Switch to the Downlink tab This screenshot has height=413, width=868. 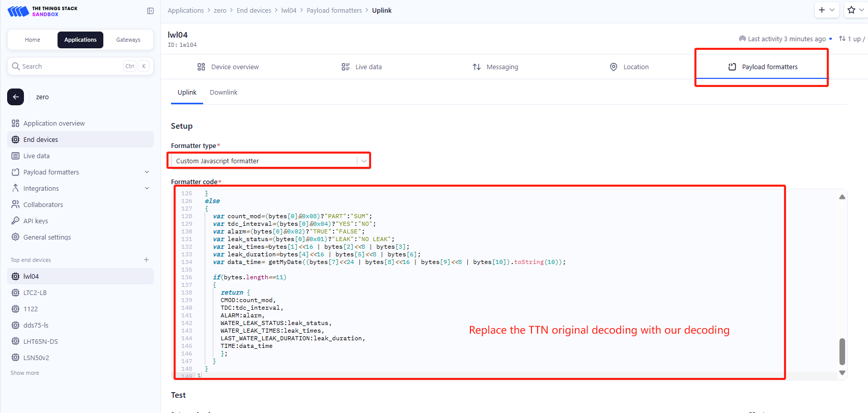coord(223,92)
